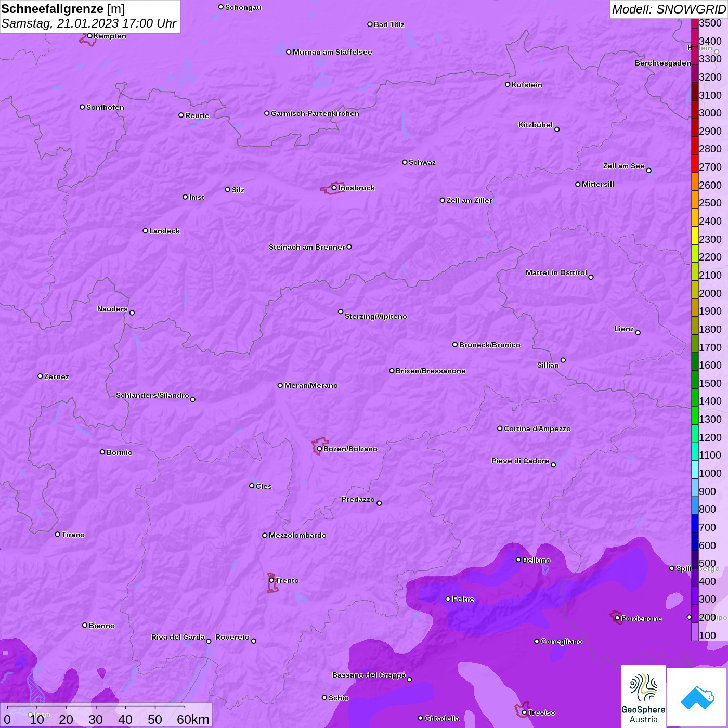The image size is (728, 728).
Task: Click the Bienno label
Action: pos(101,626)
